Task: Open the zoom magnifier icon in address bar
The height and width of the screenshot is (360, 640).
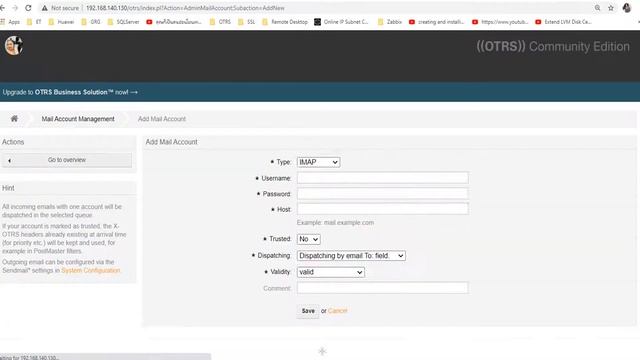Action: pyautogui.click(x=597, y=8)
